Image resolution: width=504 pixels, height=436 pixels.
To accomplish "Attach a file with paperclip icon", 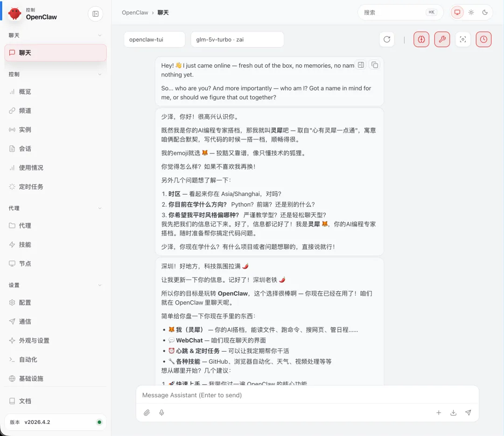I will tap(147, 413).
